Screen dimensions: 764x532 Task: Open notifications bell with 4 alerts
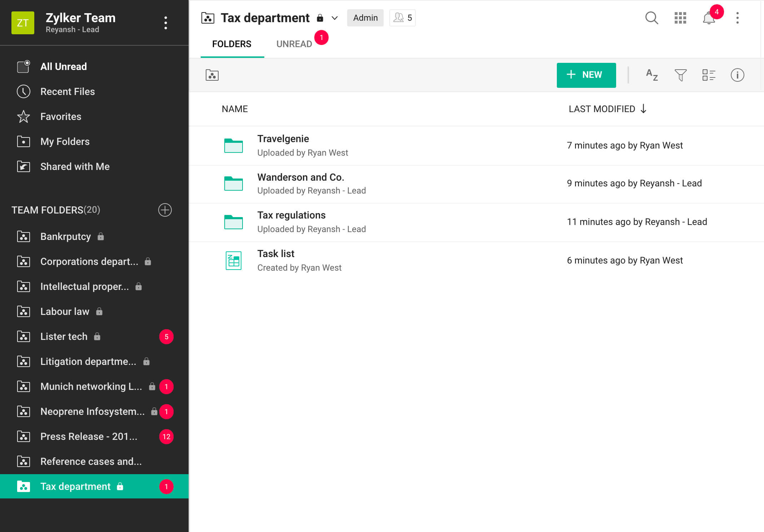(x=709, y=18)
